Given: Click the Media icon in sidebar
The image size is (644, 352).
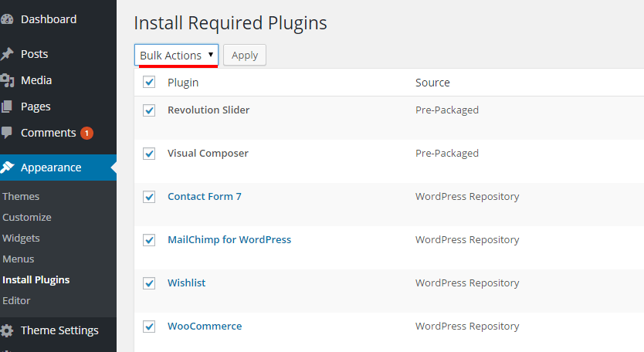Looking at the screenshot, I should (7, 80).
